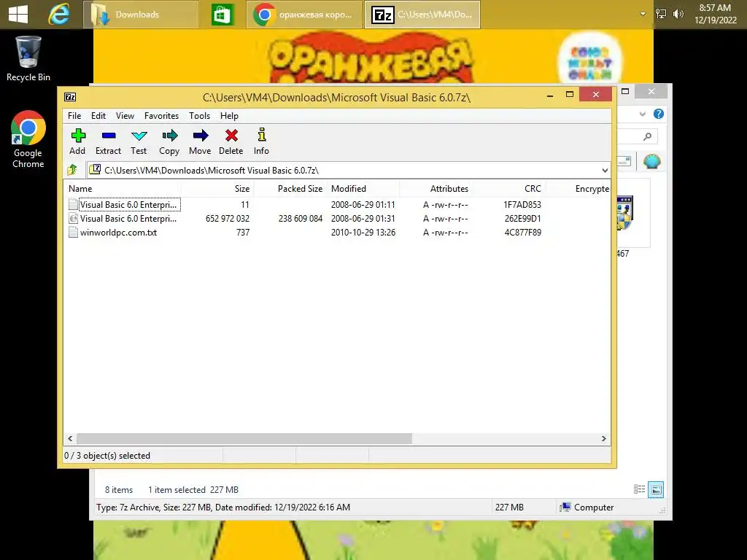Image resolution: width=747 pixels, height=560 pixels.
Task: Click search magnifier in Explorer window
Action: coord(647,137)
